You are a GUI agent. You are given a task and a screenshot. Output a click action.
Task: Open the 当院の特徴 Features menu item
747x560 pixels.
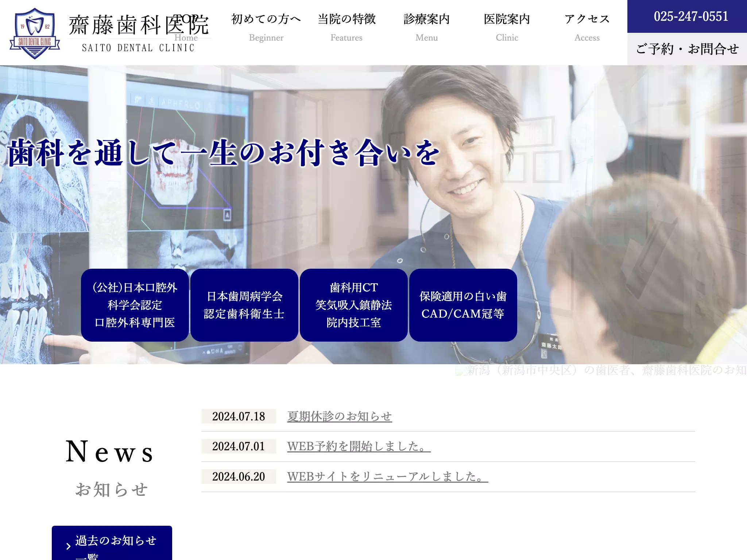[x=347, y=28]
